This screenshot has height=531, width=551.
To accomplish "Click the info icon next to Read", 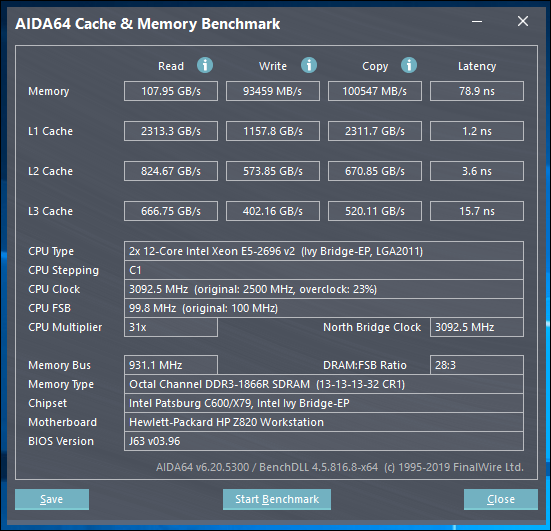I will tap(205, 65).
